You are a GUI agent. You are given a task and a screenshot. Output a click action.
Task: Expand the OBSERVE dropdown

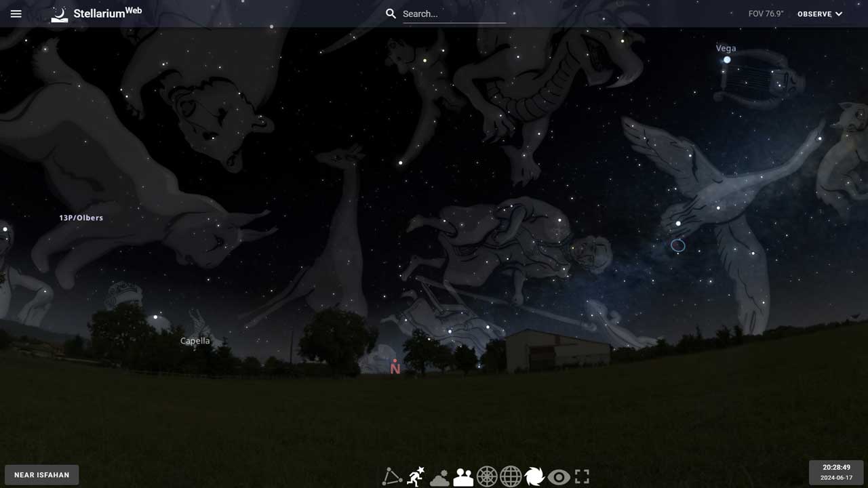tap(820, 14)
